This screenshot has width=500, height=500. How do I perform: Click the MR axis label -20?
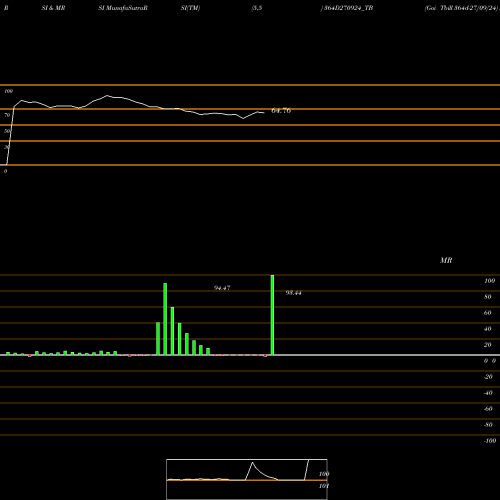click(x=488, y=377)
